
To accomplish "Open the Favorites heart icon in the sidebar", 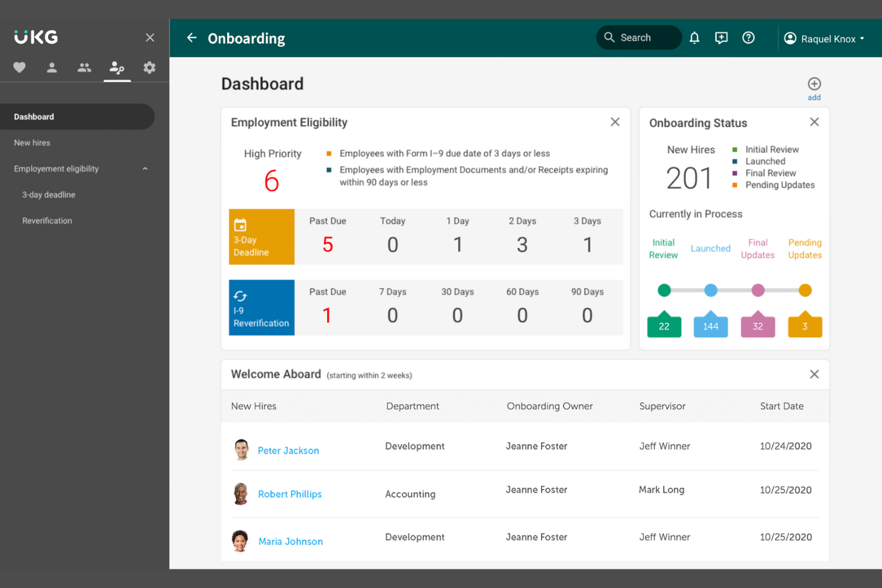I will (x=20, y=67).
